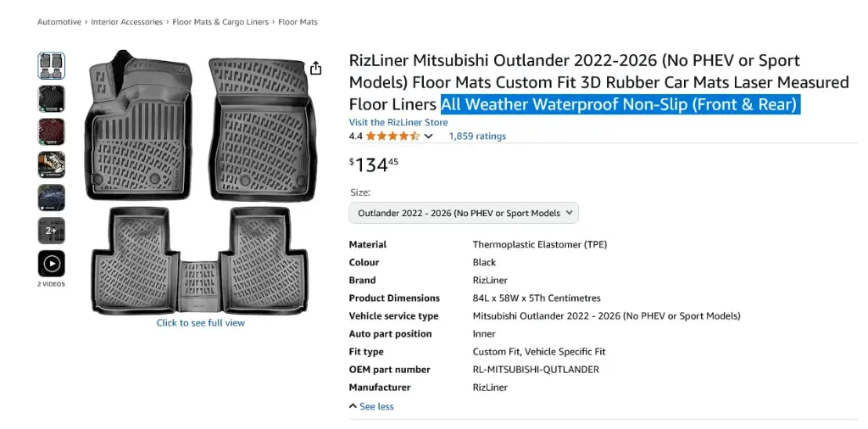Visit the RizLiner Store link
Screen dimensions: 868x429
(398, 122)
